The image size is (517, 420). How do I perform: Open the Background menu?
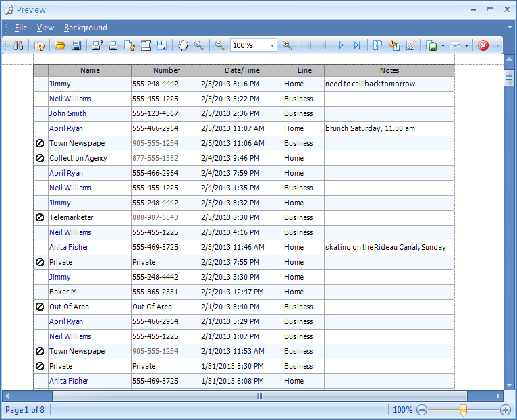click(86, 28)
